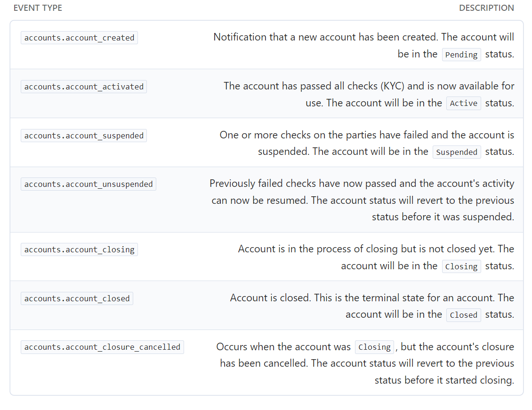Screen dimensions: 532x410
Task: Click the Suspended status badge
Action: 457,152
